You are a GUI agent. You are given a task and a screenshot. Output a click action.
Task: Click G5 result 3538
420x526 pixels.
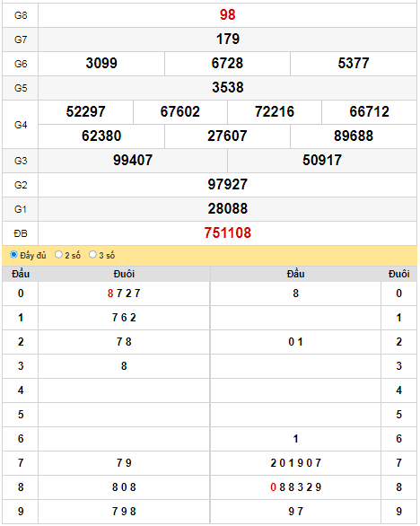point(227,87)
